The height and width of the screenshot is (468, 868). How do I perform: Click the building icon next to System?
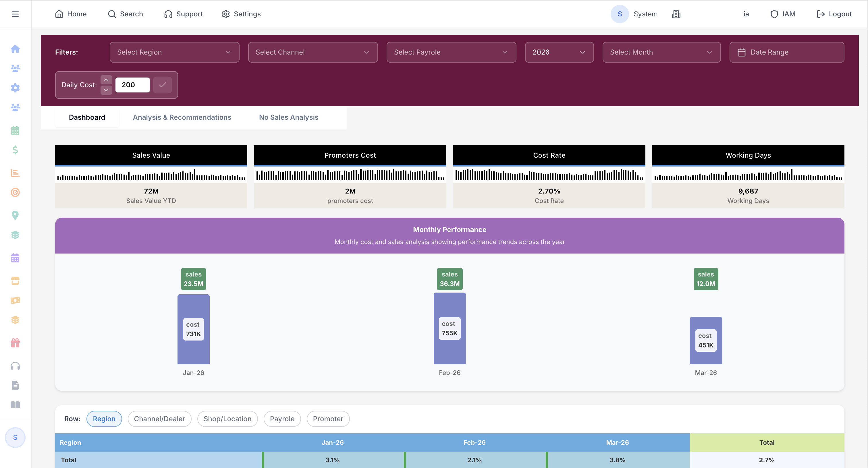(676, 14)
